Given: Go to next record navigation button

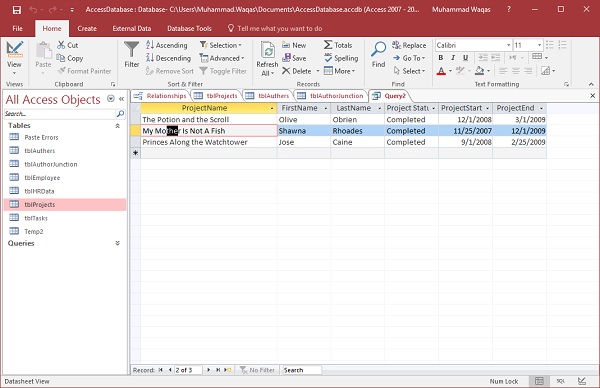Looking at the screenshot, I should [209, 370].
